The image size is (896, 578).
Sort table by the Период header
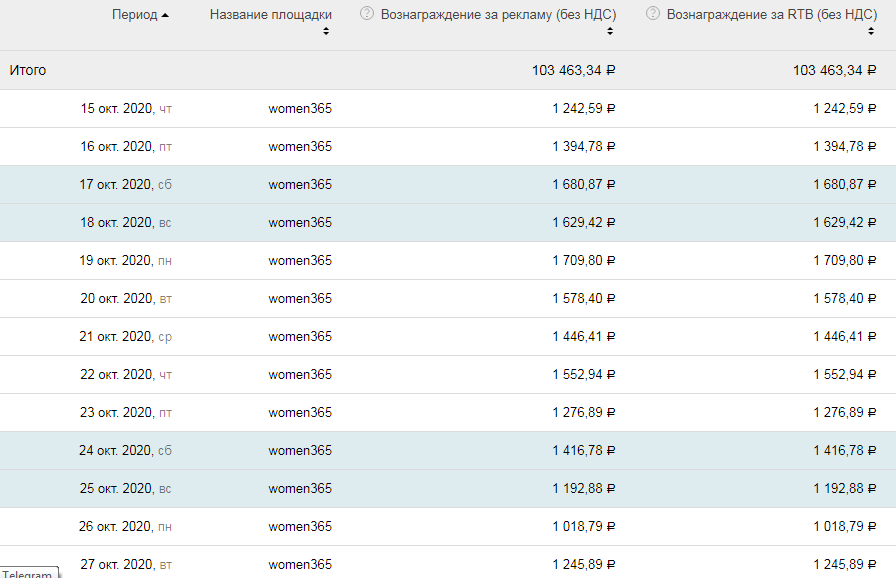(134, 15)
